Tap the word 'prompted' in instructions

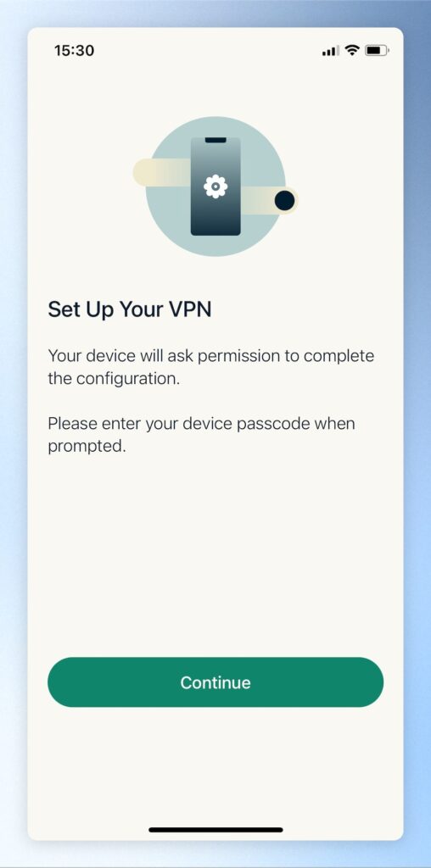tap(86, 447)
